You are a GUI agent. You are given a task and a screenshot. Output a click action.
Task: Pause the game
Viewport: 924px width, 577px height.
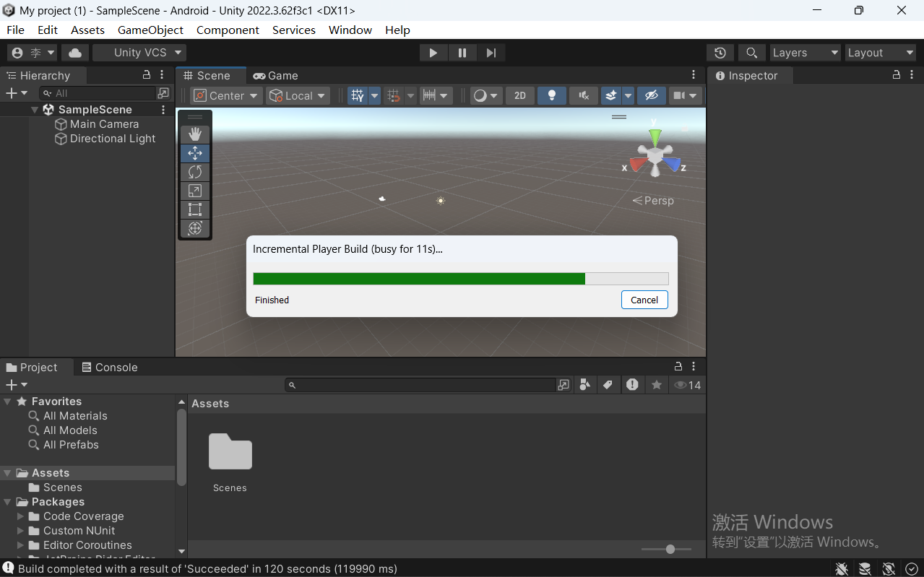(x=462, y=53)
